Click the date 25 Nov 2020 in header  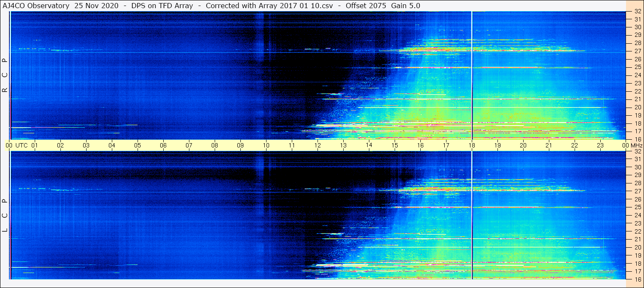96,6
